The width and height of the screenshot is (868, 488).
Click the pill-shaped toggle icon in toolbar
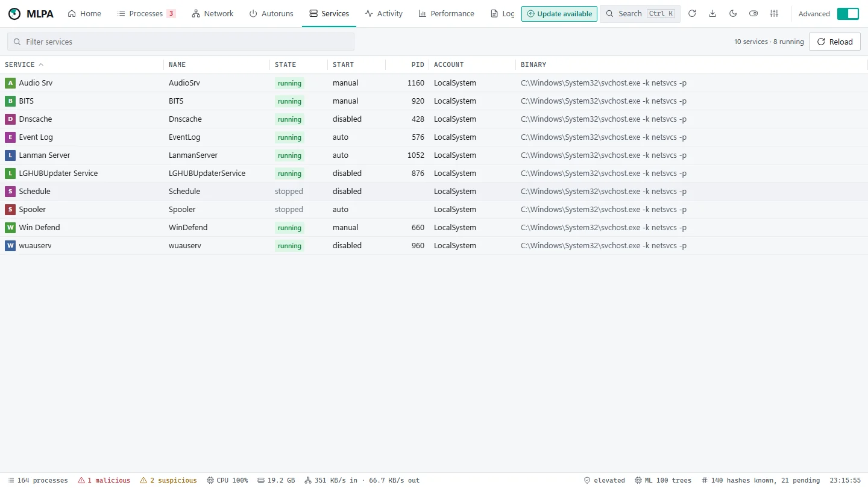(753, 14)
